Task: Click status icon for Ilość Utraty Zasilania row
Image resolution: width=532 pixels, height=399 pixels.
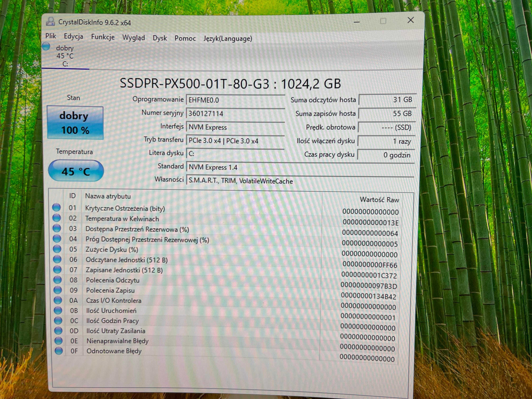Action: point(58,331)
